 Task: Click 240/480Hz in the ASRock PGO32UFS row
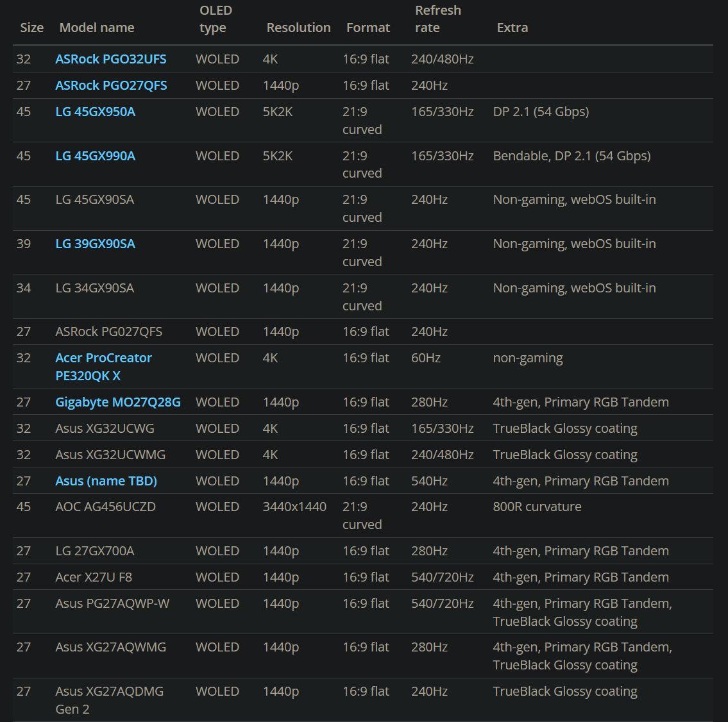[x=442, y=59]
